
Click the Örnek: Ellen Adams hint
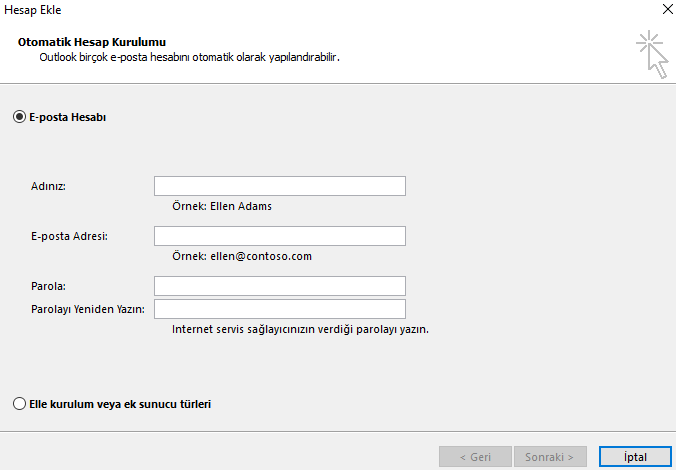pyautogui.click(x=222, y=207)
